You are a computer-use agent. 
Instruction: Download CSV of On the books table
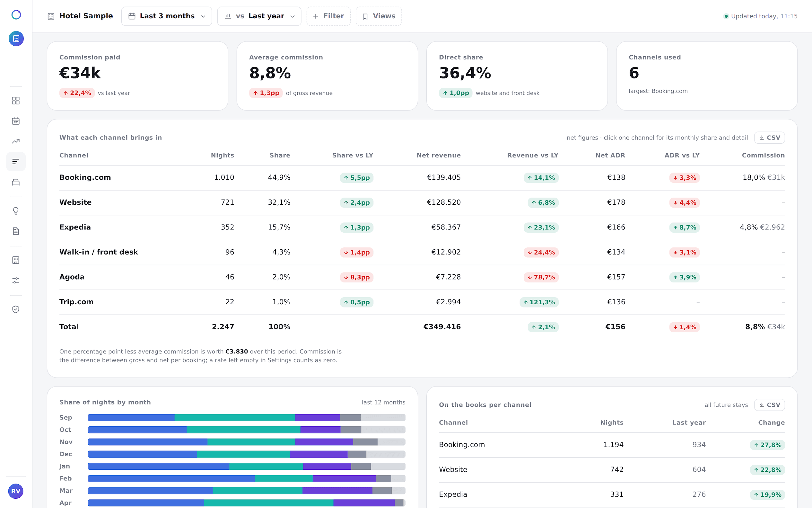click(x=769, y=405)
